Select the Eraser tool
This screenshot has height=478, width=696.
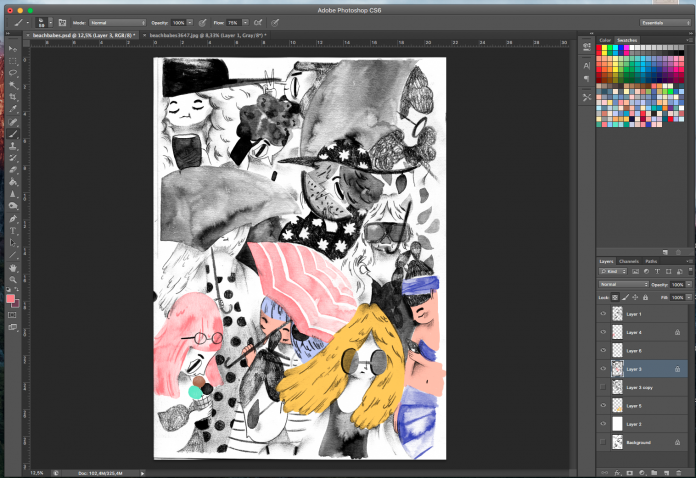(12, 170)
